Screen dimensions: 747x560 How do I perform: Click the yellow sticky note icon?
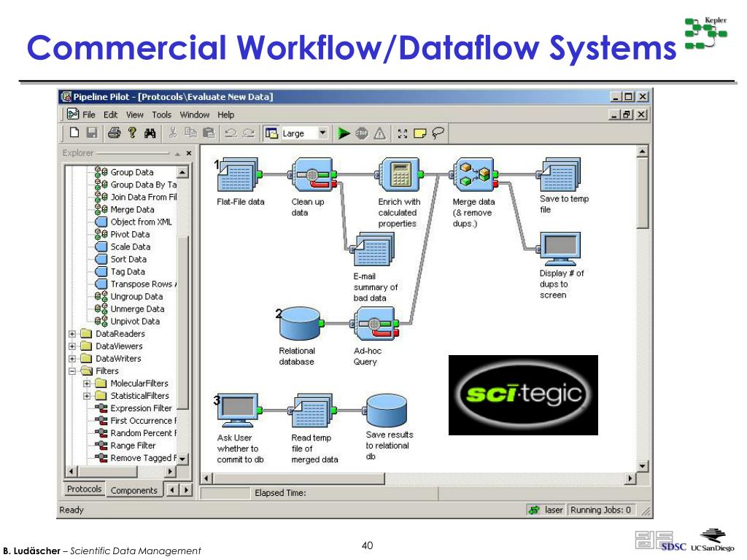coord(419,133)
